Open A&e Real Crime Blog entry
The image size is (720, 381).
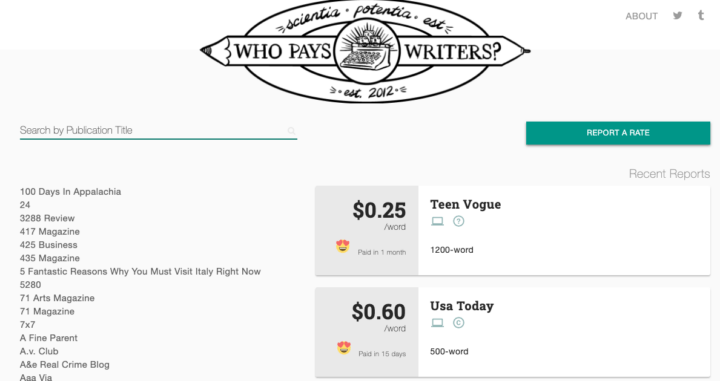(65, 365)
